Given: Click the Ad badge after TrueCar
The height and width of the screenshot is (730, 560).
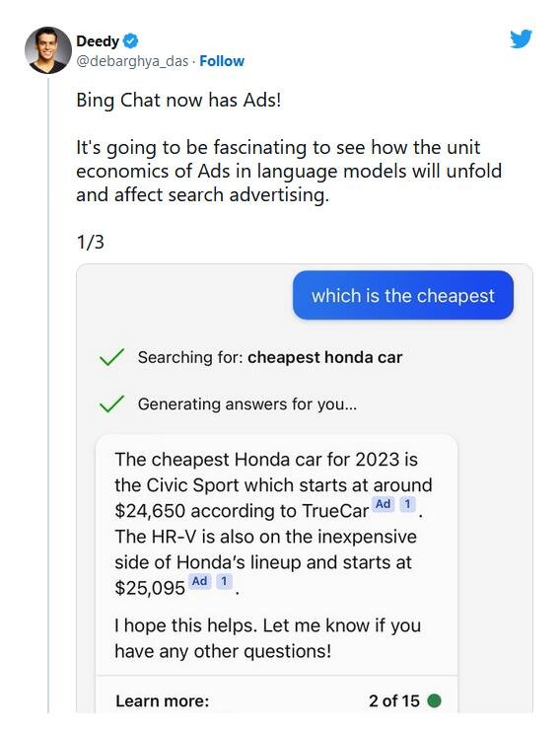Looking at the screenshot, I should [383, 504].
